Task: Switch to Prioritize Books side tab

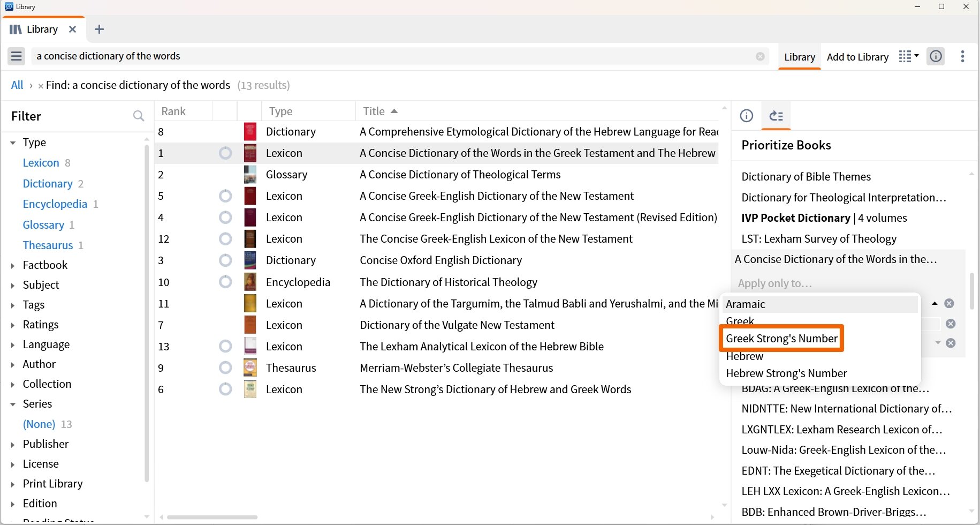Action: [776, 116]
